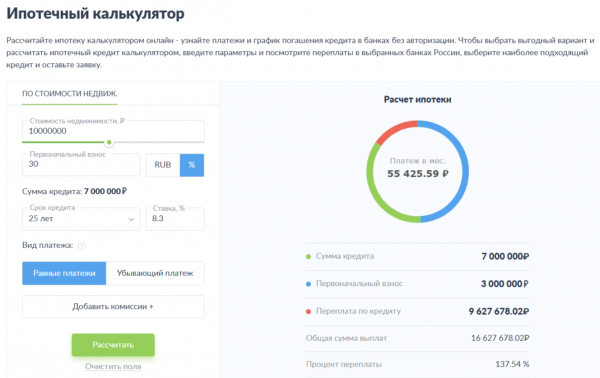Click the red dot beside Переплата по кредиту
Image resolution: width=600 pixels, height=378 pixels.
click(x=308, y=311)
